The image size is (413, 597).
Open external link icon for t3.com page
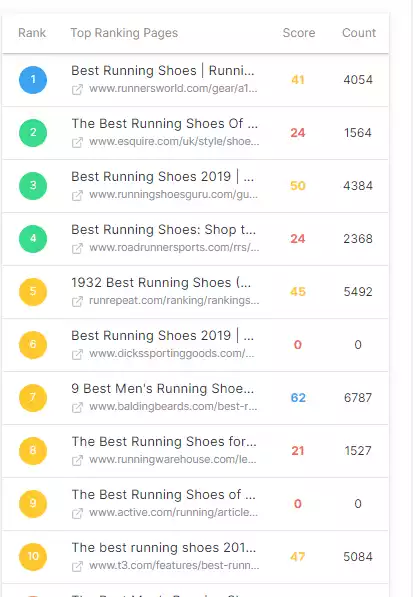click(x=77, y=566)
